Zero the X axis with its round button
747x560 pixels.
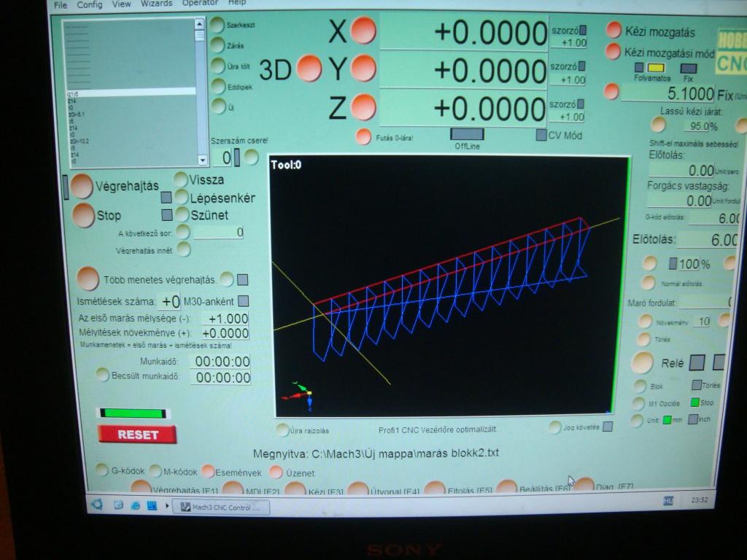click(x=363, y=31)
